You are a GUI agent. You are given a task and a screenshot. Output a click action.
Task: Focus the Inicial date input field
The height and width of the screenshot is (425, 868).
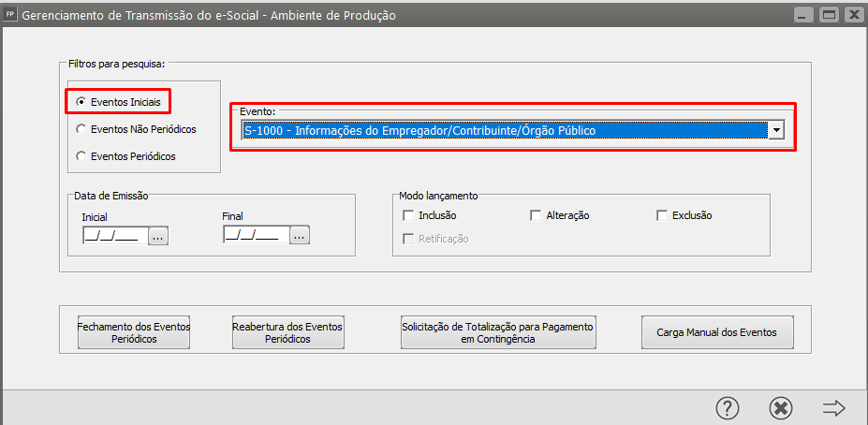[115, 236]
